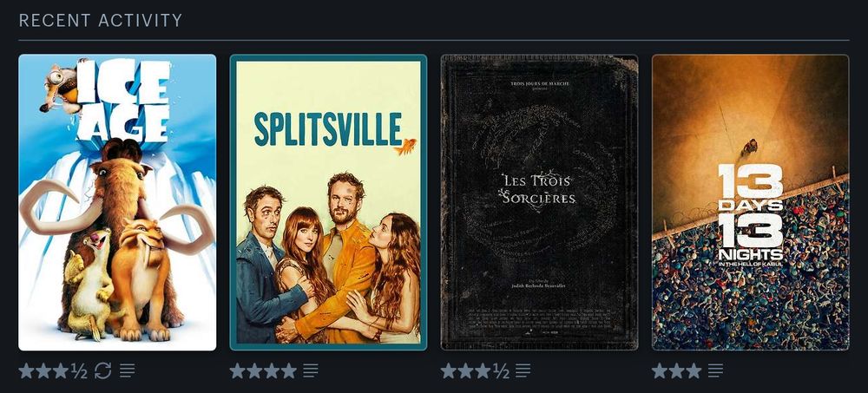Click the rewatch arrows icon under Ice Age
The image size is (868, 393).
pyautogui.click(x=103, y=370)
